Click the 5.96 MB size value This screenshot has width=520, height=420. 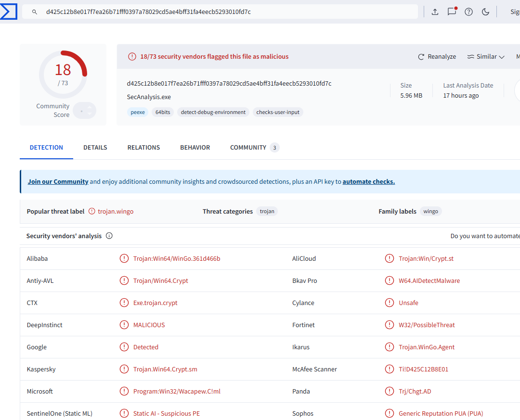(411, 95)
